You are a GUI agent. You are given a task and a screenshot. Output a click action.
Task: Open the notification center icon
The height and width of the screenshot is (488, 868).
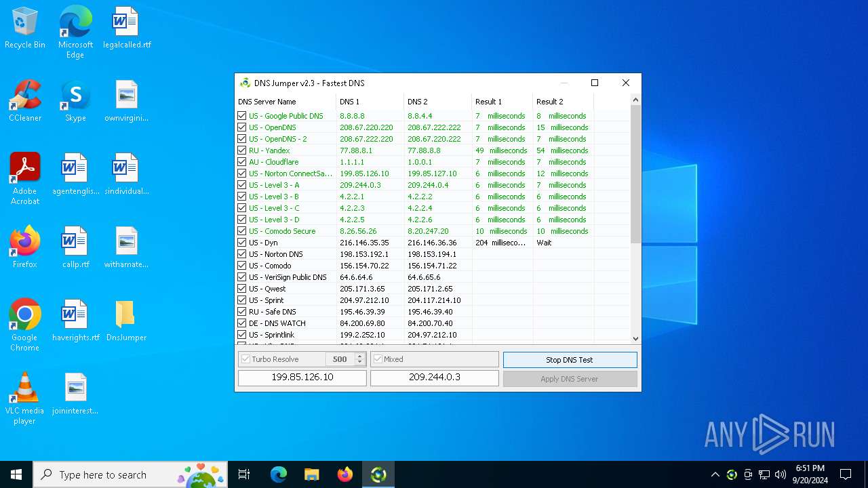pyautogui.click(x=846, y=474)
